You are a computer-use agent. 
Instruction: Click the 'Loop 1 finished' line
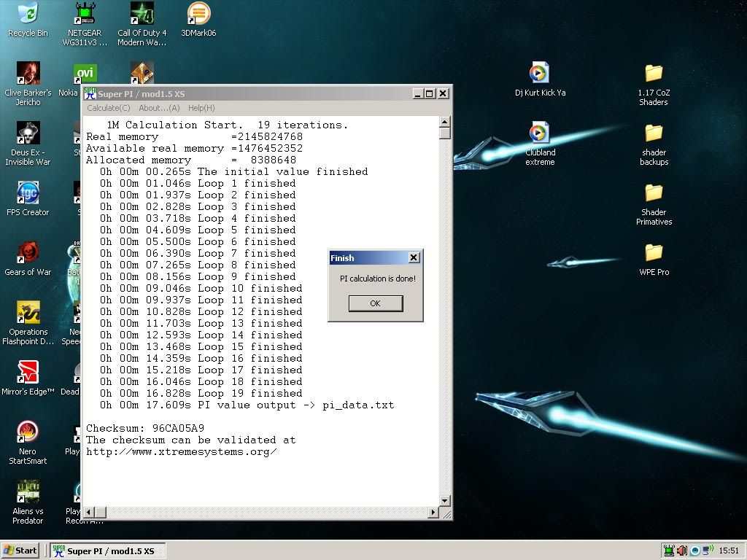pos(198,184)
